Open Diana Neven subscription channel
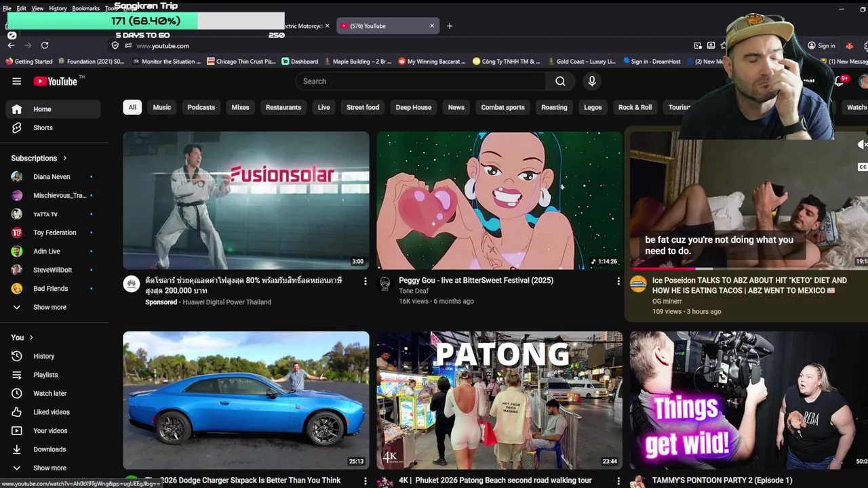 coord(53,177)
